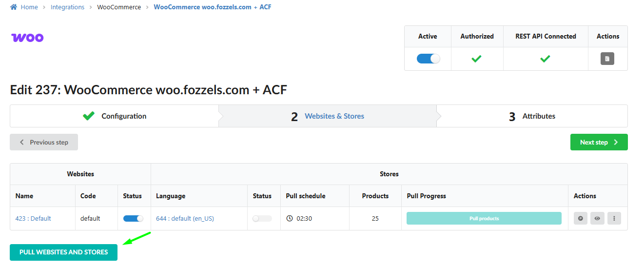Click the green Authorized checkmark
The height and width of the screenshot is (270, 644).
477,59
